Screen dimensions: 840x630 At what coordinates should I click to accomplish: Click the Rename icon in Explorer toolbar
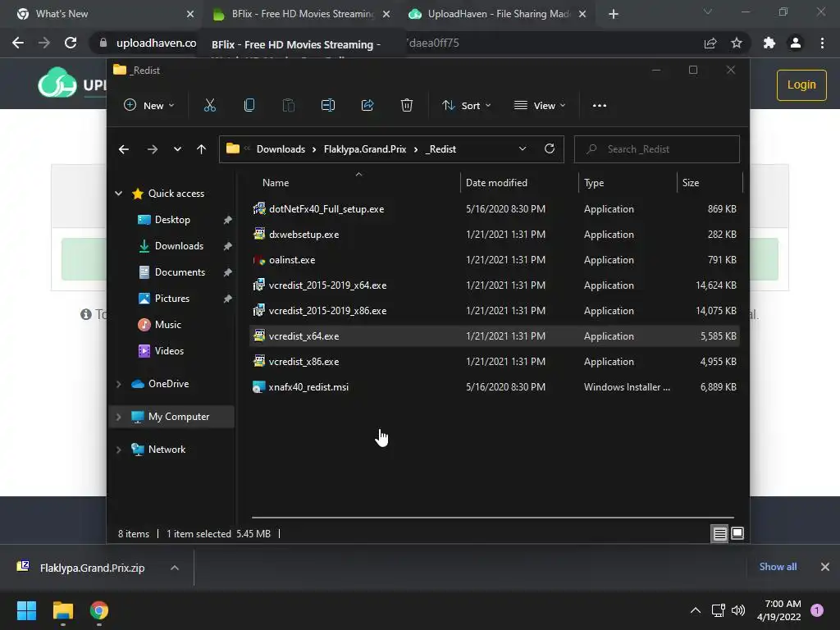(x=328, y=106)
